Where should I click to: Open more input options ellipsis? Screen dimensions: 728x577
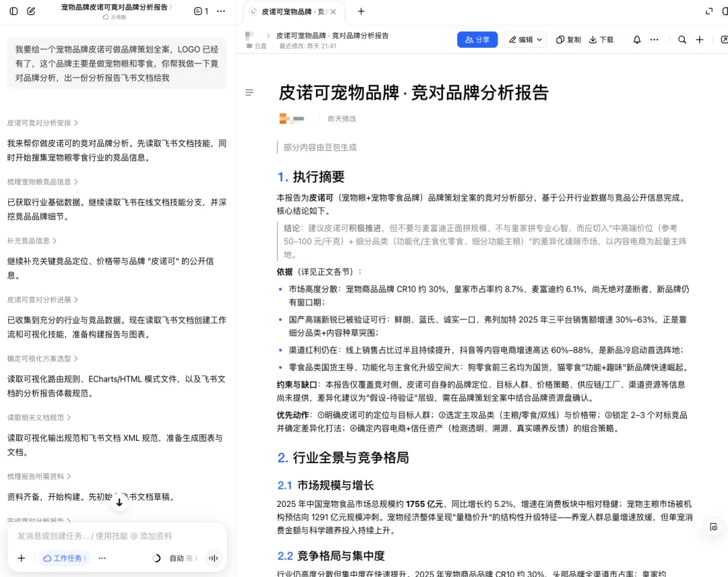[x=102, y=558]
